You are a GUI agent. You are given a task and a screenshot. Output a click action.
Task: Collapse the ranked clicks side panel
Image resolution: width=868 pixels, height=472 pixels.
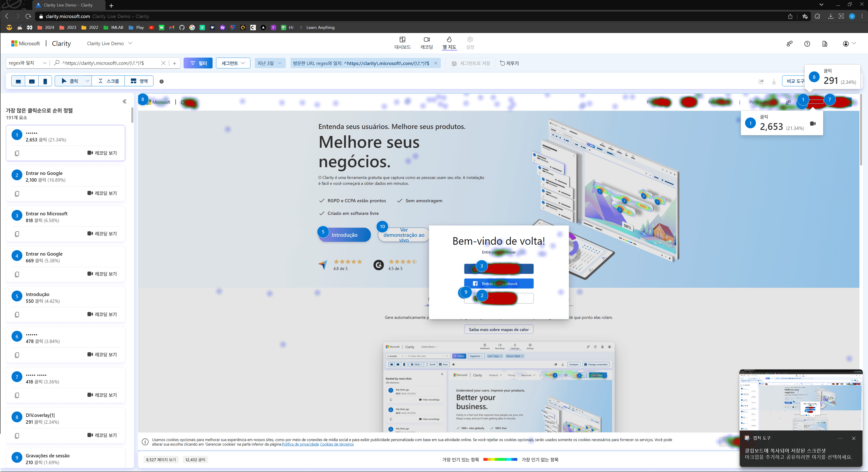[x=124, y=101]
